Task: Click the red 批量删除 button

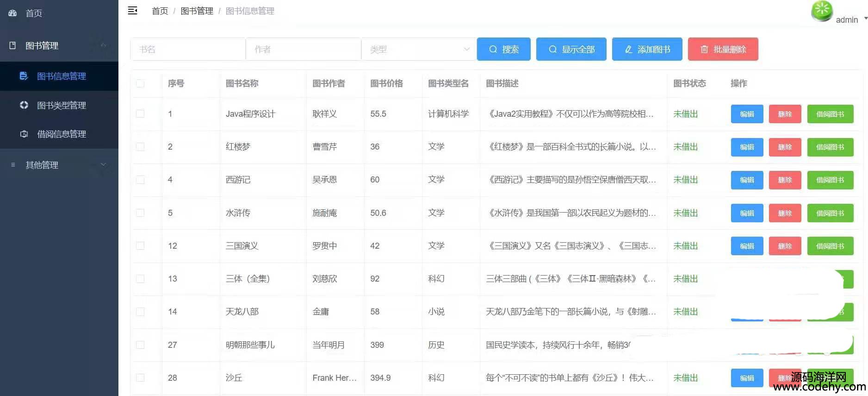Action: click(723, 49)
